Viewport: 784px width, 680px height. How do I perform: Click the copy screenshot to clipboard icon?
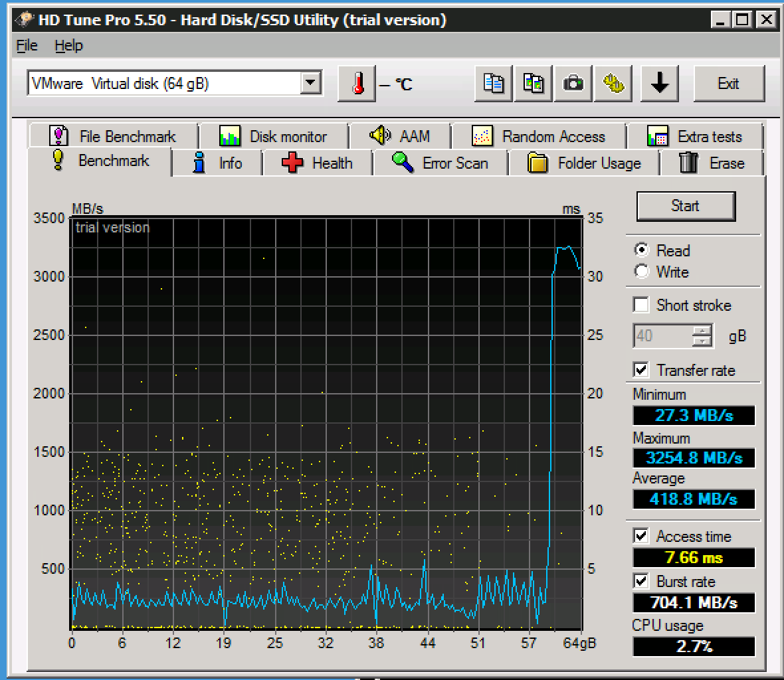click(534, 84)
